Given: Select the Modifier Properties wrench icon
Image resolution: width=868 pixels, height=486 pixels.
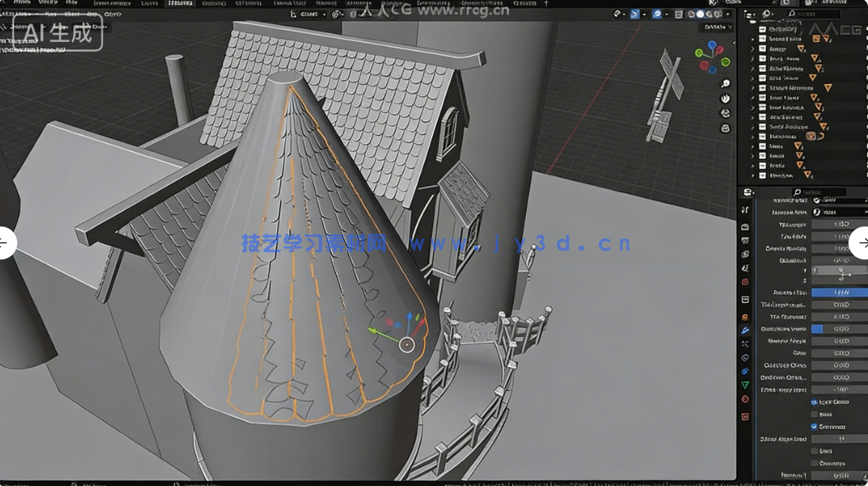Looking at the screenshot, I should pos(744,329).
